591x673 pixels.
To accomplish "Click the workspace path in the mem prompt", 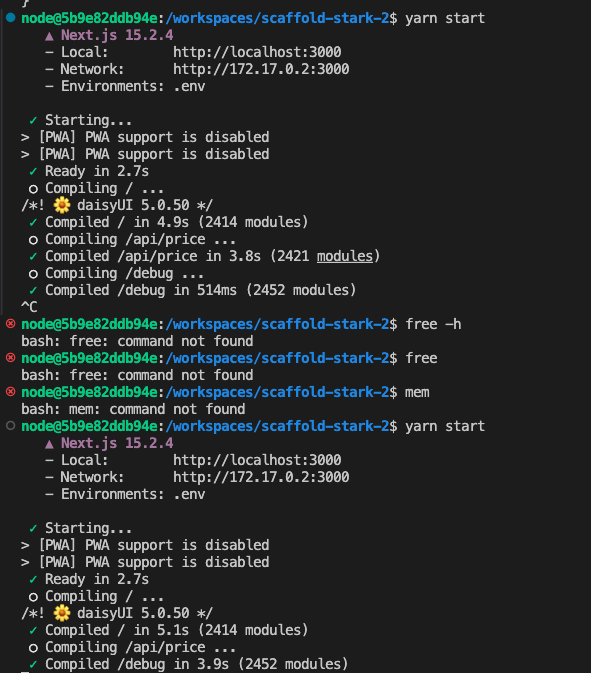I will pyautogui.click(x=277, y=392).
